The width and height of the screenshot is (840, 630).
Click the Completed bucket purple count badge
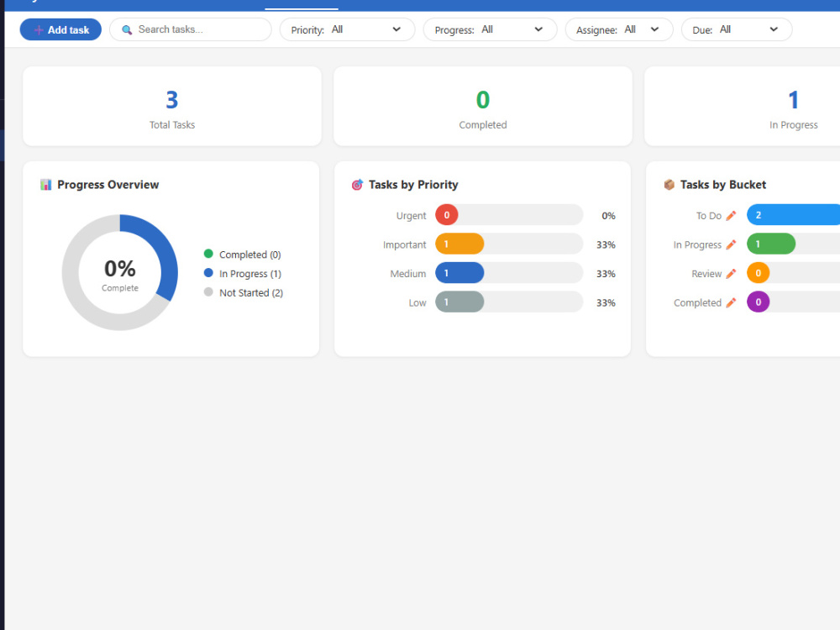pos(758,302)
